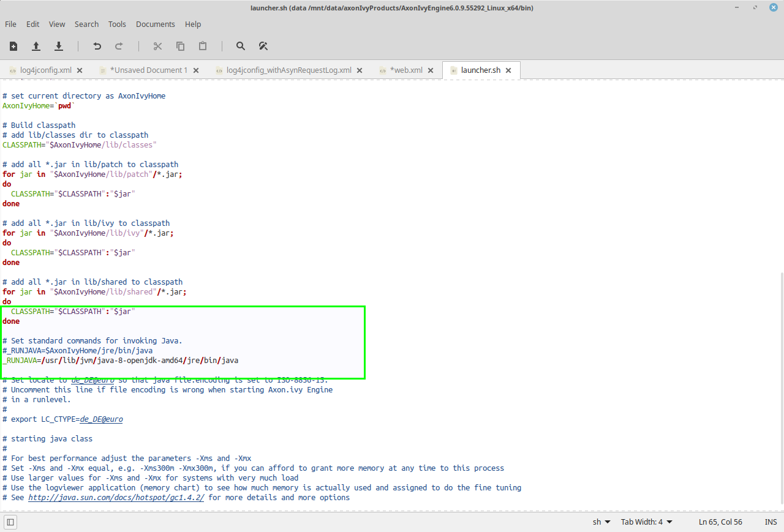This screenshot has height=532, width=784.
Task: Paste clipboard using toolbar icon
Action: coord(203,46)
